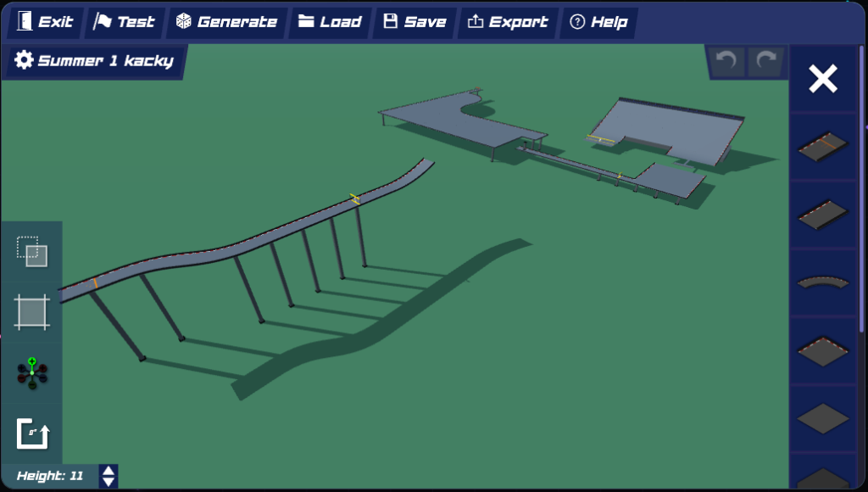Start a test drive with Test
This screenshot has height=492, width=868.
pos(124,22)
